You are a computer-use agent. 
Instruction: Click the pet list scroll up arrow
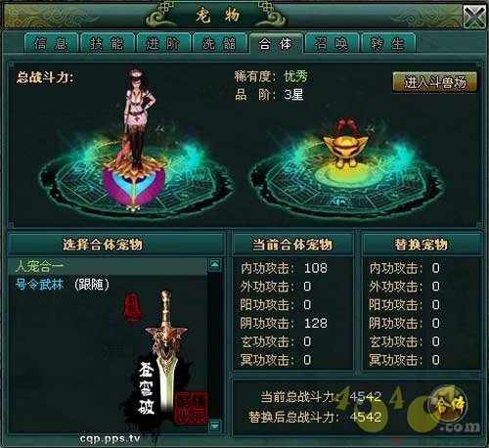(215, 264)
